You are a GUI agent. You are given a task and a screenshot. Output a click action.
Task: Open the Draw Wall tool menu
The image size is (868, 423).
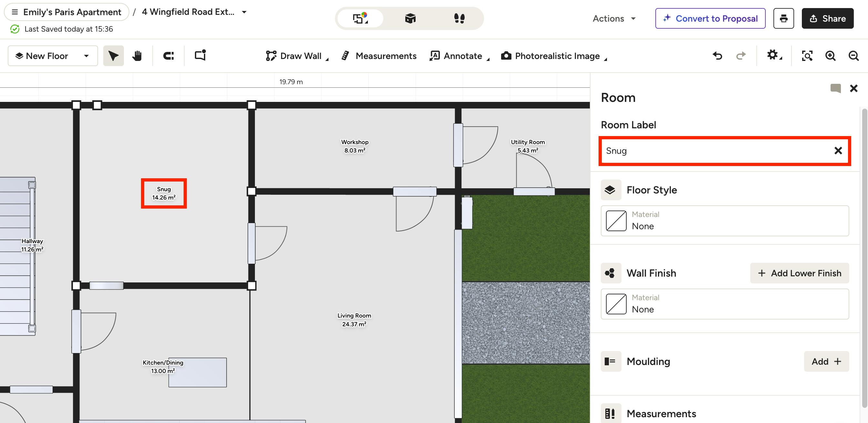297,56
